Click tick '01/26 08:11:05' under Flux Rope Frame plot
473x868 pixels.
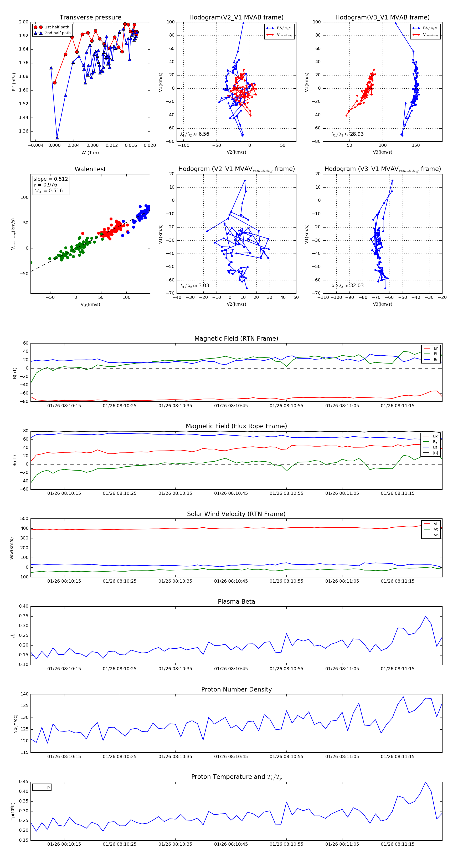[342, 493]
